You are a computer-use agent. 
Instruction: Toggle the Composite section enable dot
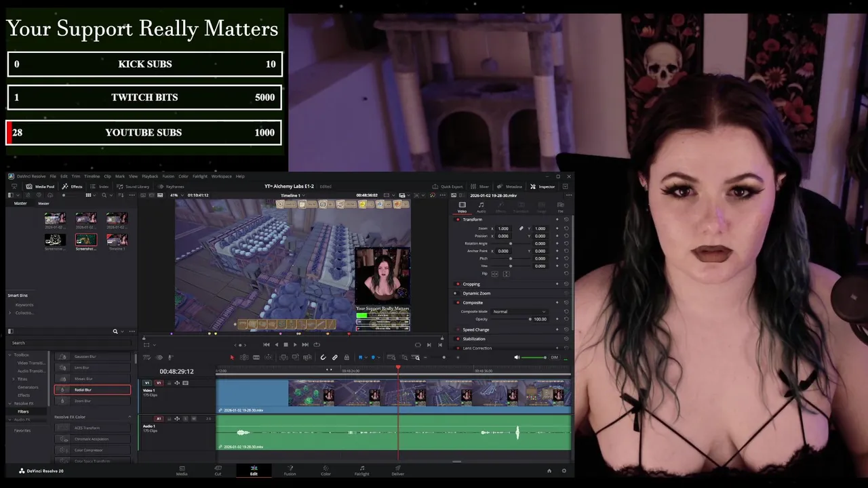(458, 302)
